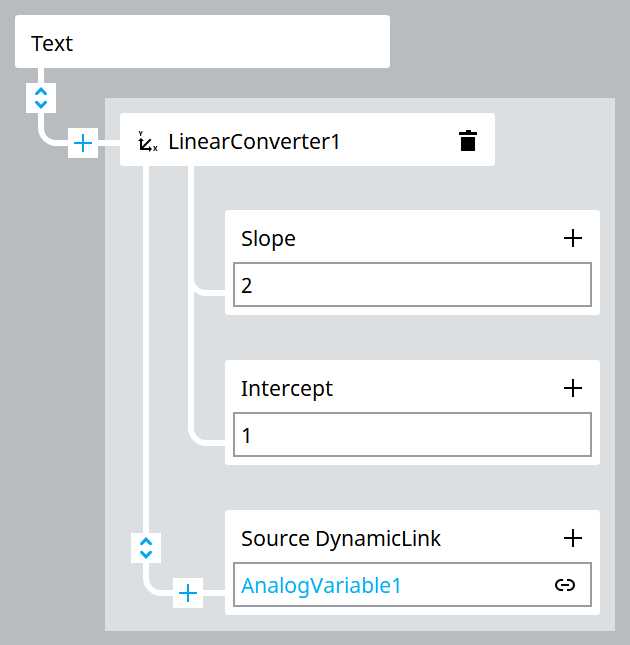
Task: Click the blue plus left of AnalogVariable1
Action: 188,593
